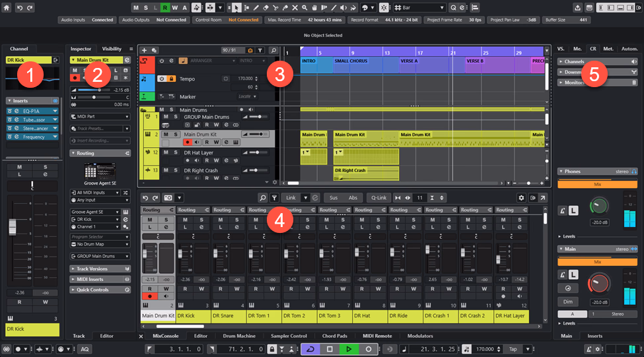Select the Draw pencil tool
Image resolution: width=644 pixels, height=357 pixels.
(256, 7)
